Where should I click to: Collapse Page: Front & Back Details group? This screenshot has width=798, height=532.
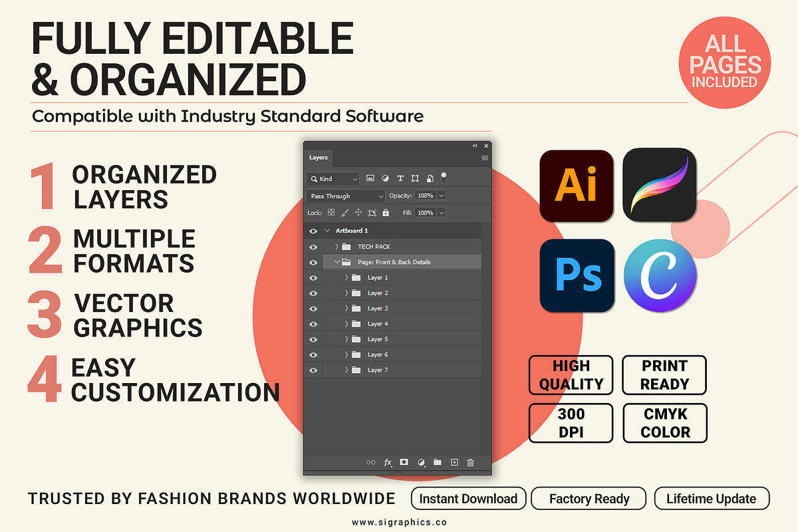pos(336,262)
